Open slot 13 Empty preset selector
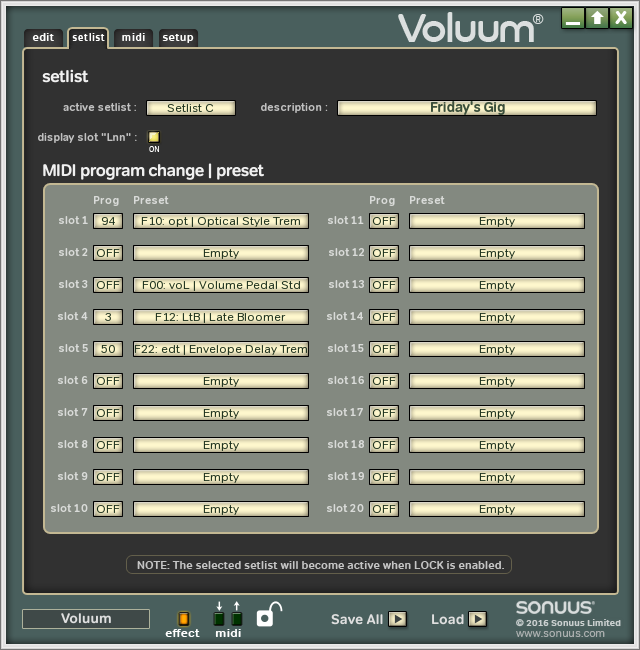 coord(497,285)
